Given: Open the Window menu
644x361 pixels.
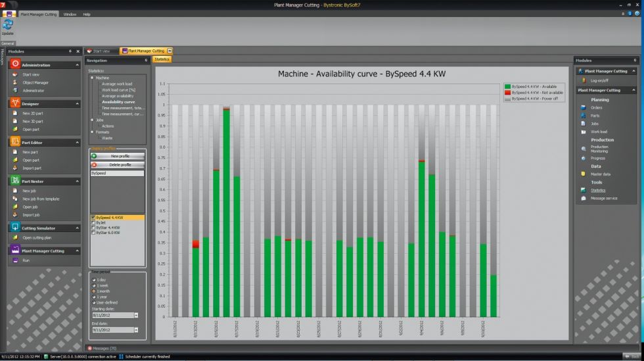Looking at the screenshot, I should 70,14.
